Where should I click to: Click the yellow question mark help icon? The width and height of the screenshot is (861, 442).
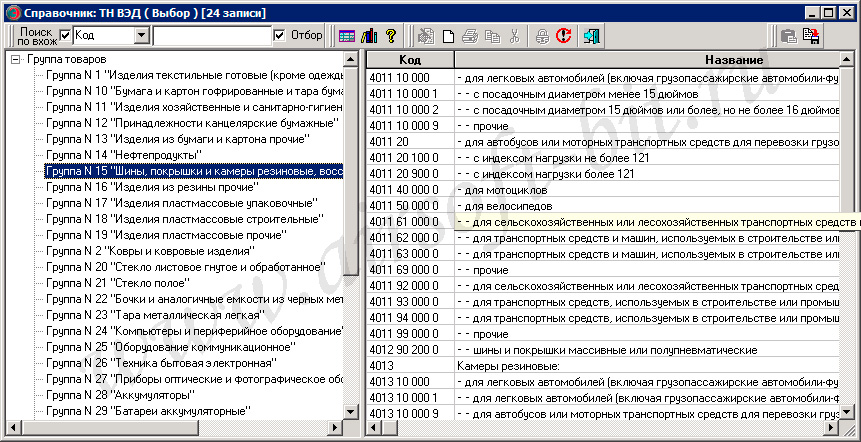pos(390,36)
